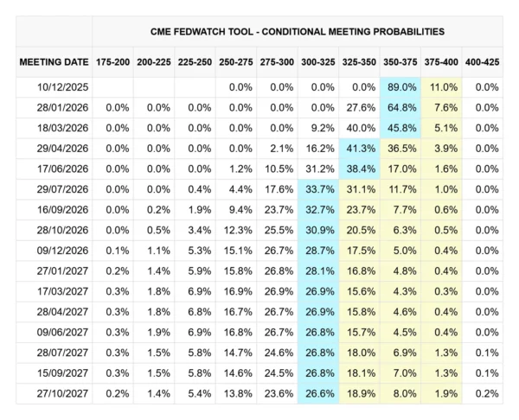The width and height of the screenshot is (519, 420).
Task: Click the 27.6% cell
Action: (x=359, y=108)
